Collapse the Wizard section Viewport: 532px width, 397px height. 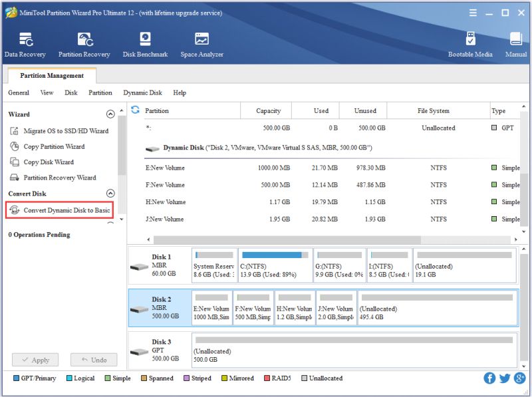[x=110, y=113]
